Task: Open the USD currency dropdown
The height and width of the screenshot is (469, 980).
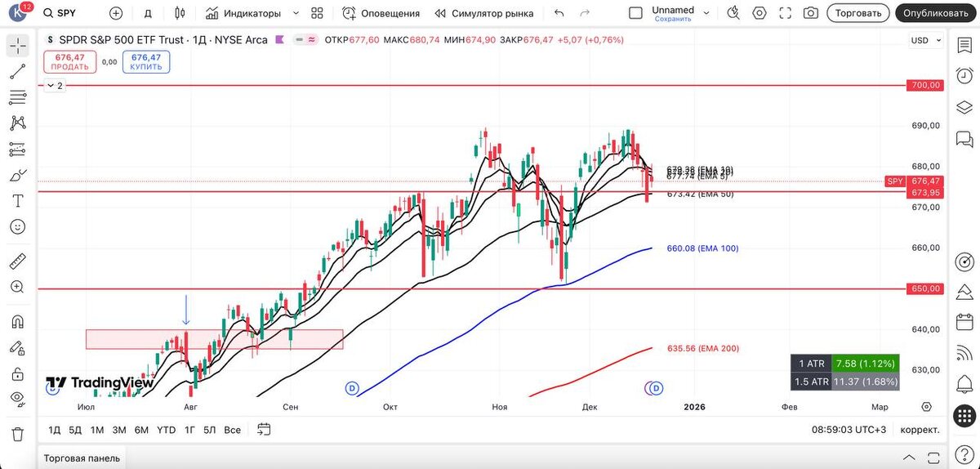Action: [925, 40]
